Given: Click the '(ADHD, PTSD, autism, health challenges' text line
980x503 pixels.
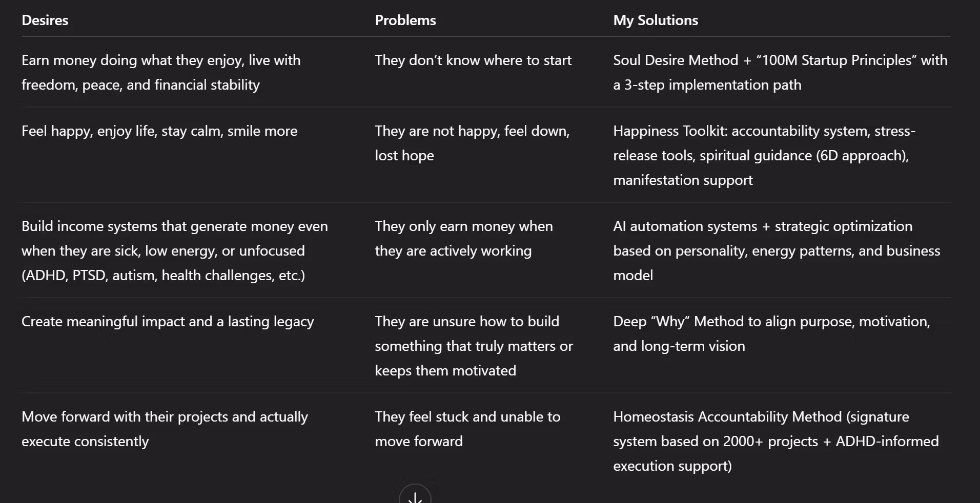Looking at the screenshot, I should (163, 276).
